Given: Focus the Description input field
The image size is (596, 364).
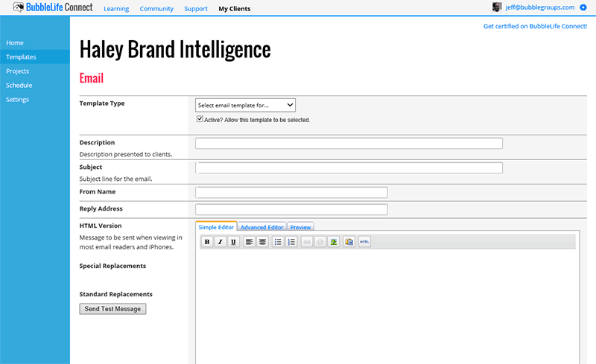Looking at the screenshot, I should (349, 143).
